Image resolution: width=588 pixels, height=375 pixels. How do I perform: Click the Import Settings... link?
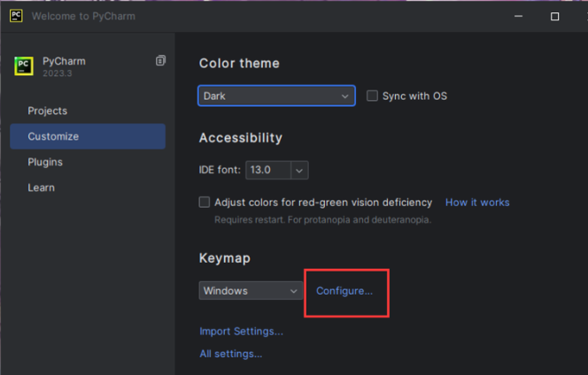tap(242, 331)
